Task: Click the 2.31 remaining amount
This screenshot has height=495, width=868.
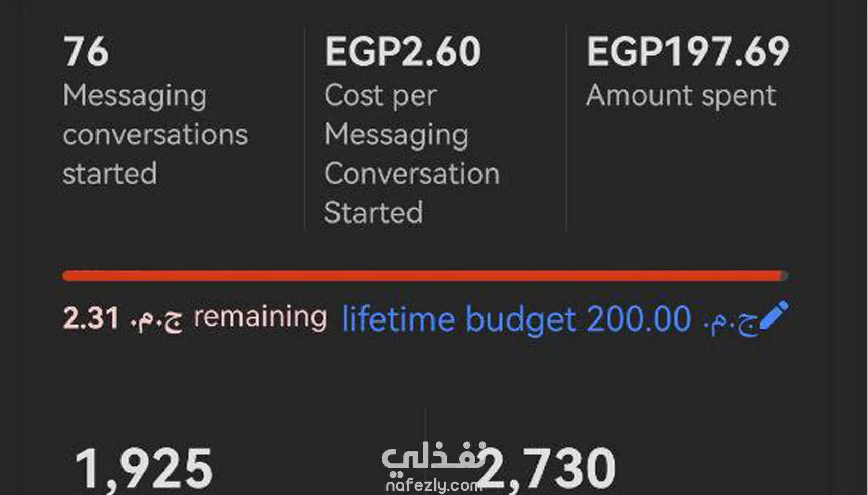Action: (91, 318)
